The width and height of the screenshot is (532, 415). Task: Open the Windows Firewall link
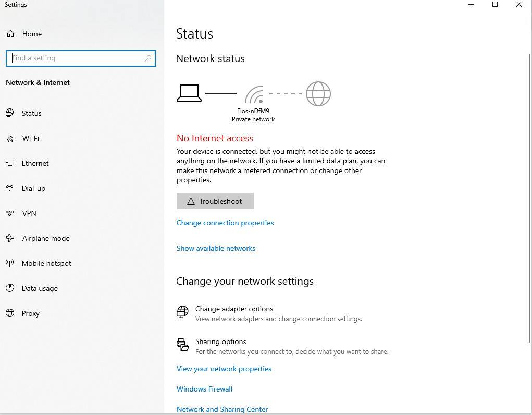click(x=204, y=389)
